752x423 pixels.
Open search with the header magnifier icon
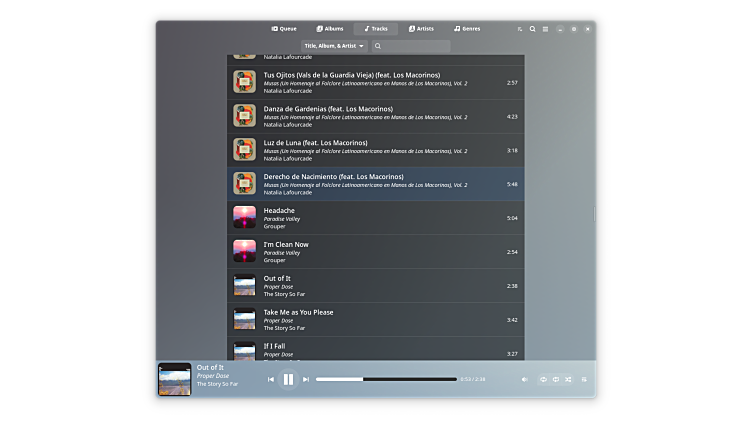pyautogui.click(x=532, y=29)
